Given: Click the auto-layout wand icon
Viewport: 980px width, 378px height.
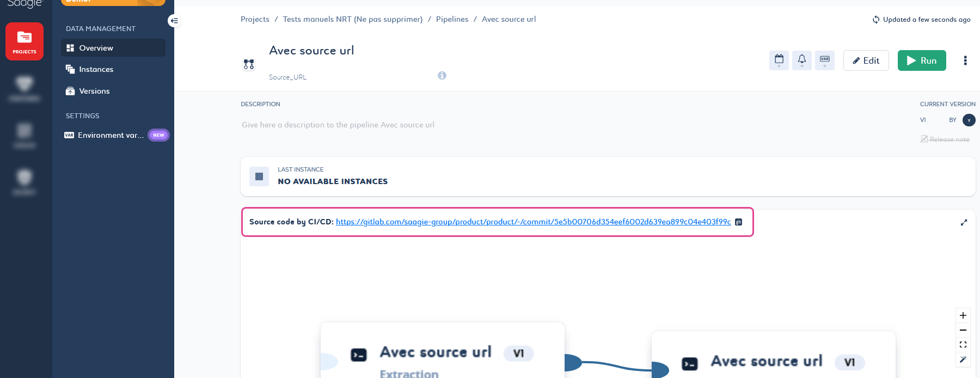Looking at the screenshot, I should pos(963,359).
